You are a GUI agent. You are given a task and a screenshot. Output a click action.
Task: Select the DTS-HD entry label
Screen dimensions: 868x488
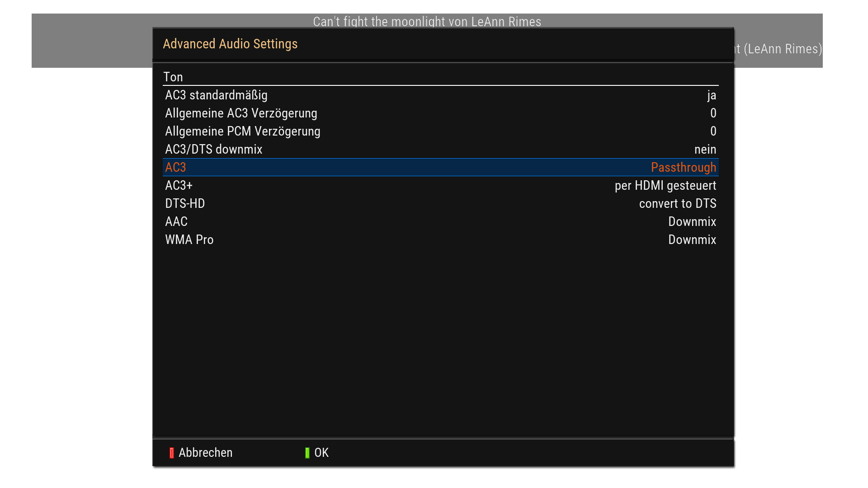[x=185, y=204]
